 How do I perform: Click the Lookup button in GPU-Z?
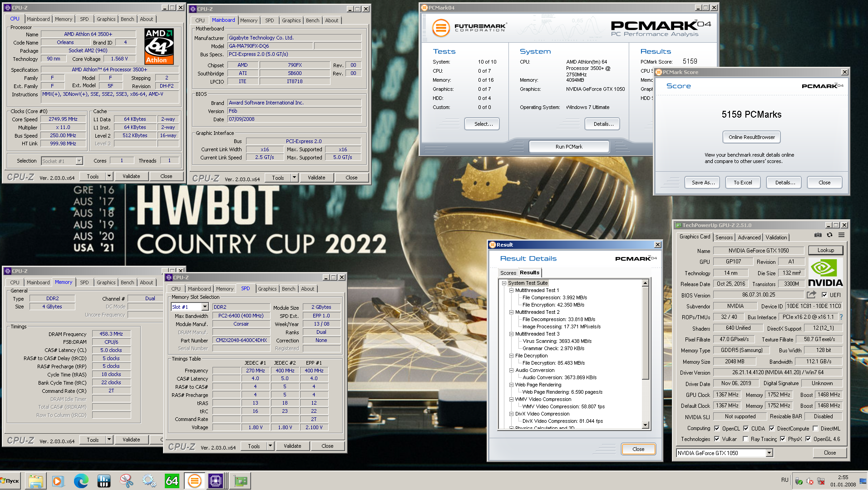click(826, 250)
